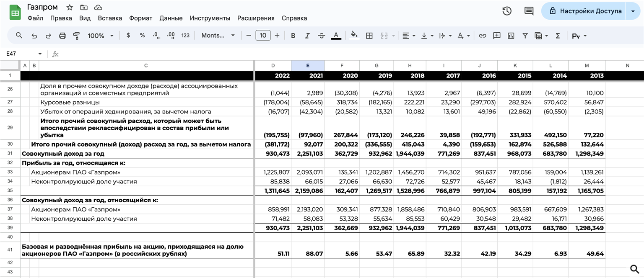Viewport: 644px width, 278px height.
Task: Select row 31 header
Action: pos(10,154)
